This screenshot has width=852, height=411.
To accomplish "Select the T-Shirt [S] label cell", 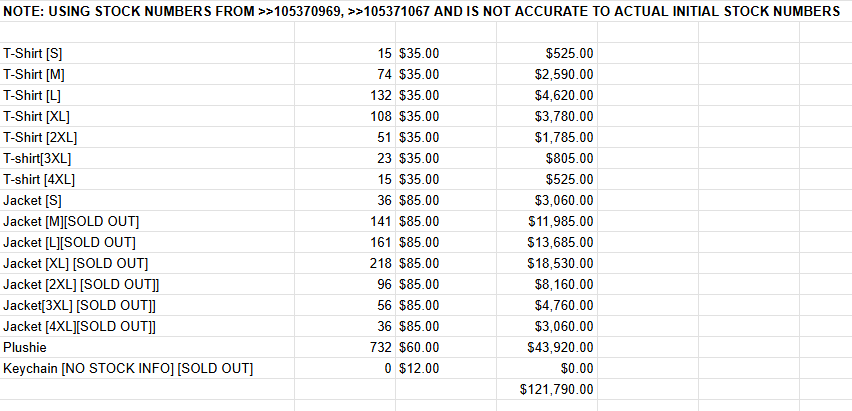I will [x=147, y=53].
